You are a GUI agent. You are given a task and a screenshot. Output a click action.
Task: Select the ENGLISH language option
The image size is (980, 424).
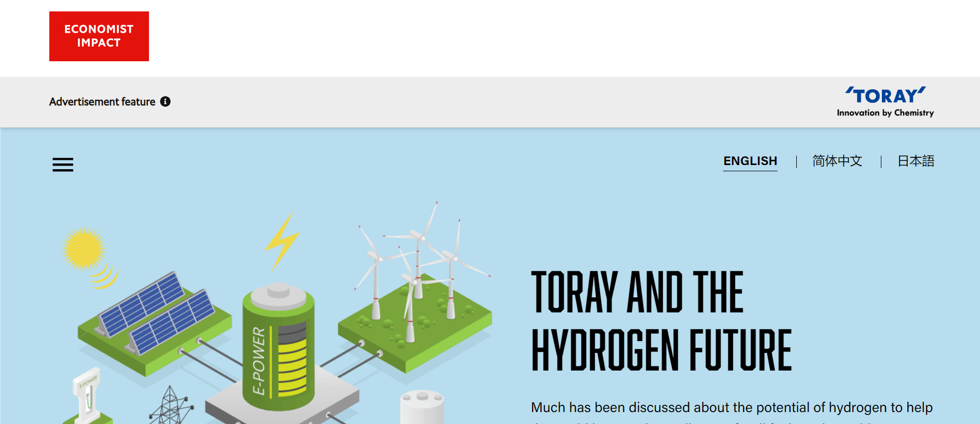click(x=750, y=161)
